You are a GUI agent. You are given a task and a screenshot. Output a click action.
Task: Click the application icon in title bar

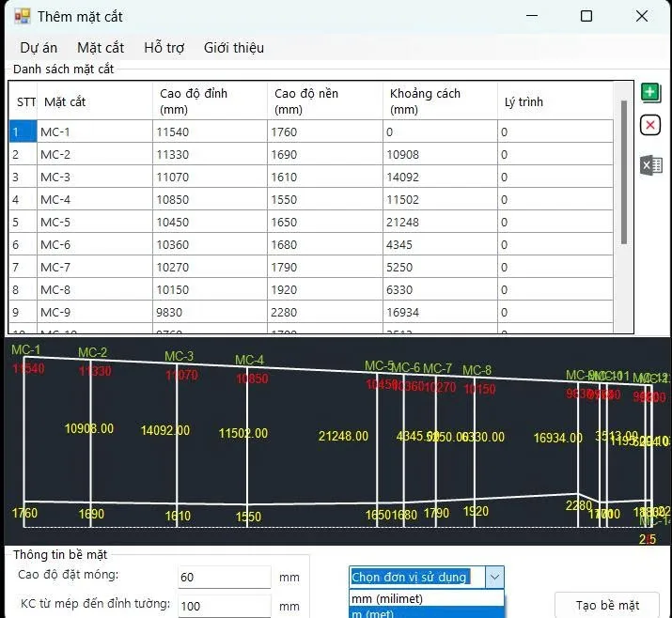point(23,16)
